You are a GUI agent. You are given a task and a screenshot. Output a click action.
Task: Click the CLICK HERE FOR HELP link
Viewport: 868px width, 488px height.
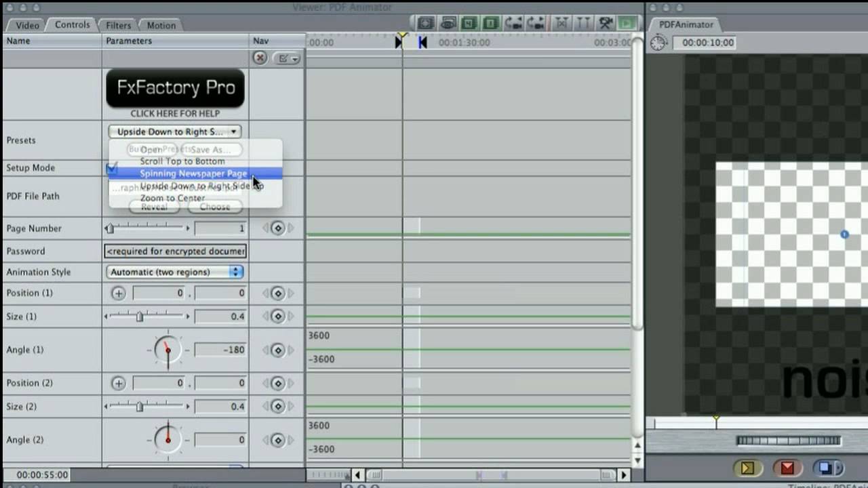click(175, 113)
